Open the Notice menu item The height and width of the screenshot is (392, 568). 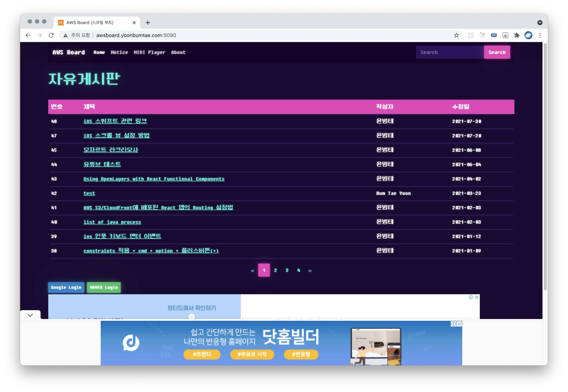tap(119, 52)
